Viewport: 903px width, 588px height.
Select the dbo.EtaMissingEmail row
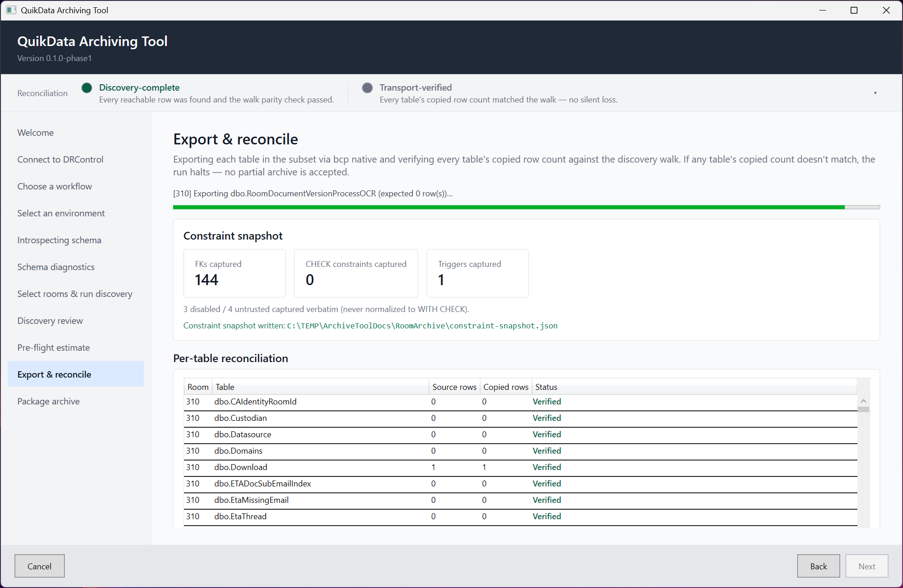[520, 500]
